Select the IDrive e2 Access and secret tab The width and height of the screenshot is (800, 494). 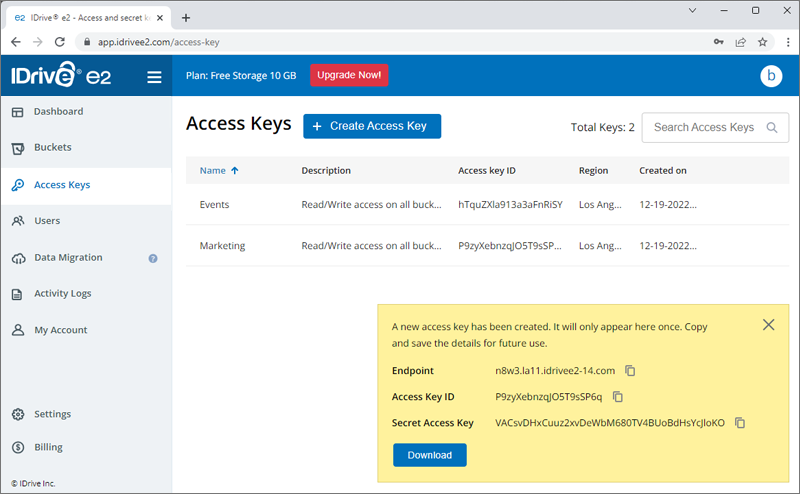(89, 18)
